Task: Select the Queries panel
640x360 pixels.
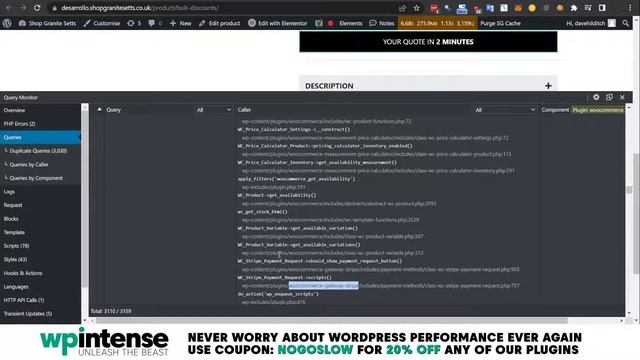Action: 40,137
